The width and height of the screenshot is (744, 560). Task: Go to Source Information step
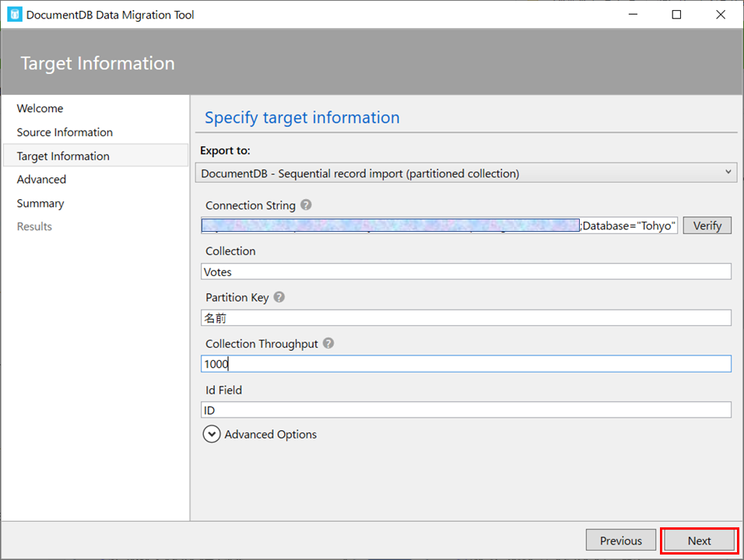65,132
